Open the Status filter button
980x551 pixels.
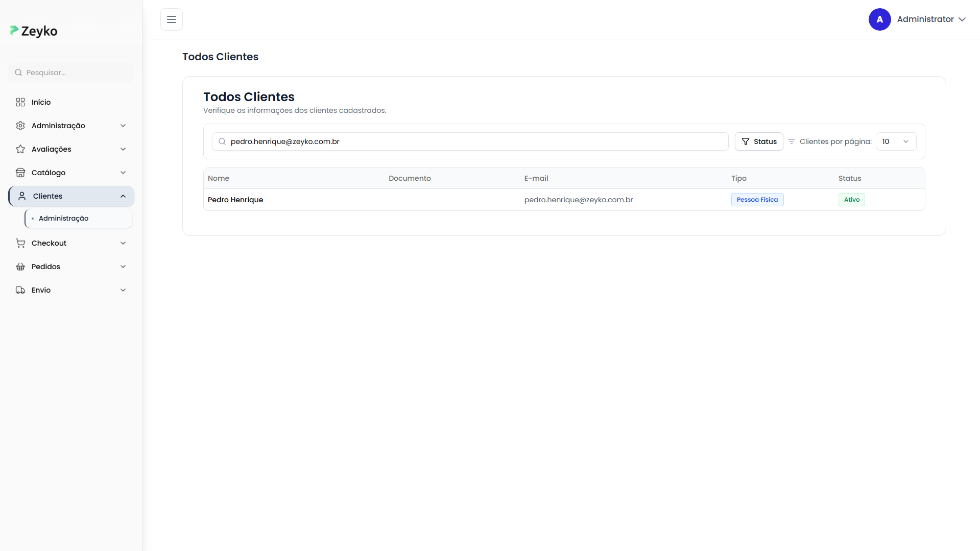pyautogui.click(x=759, y=141)
